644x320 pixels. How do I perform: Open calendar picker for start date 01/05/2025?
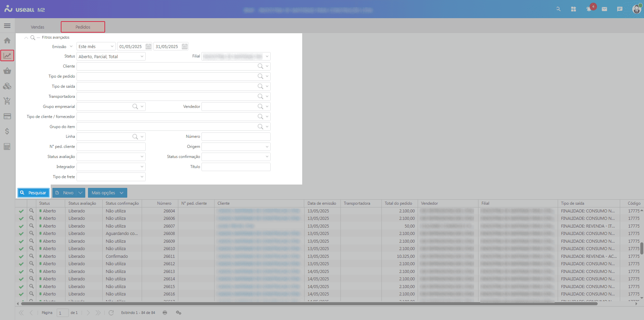click(x=148, y=46)
